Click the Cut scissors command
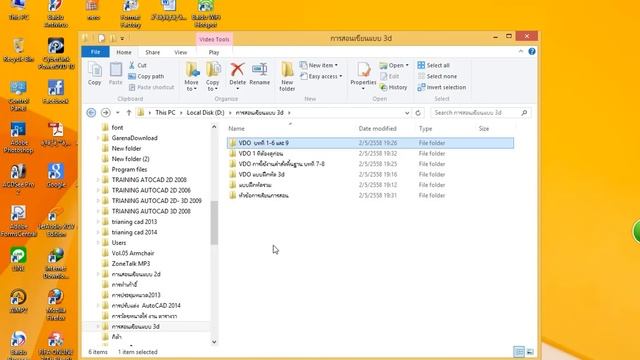This screenshot has height=360, width=640. click(138, 65)
